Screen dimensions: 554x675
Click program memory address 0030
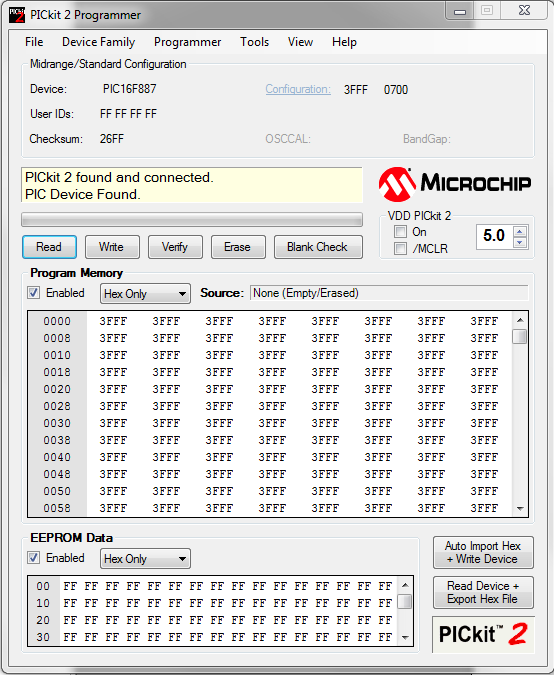pos(57,423)
